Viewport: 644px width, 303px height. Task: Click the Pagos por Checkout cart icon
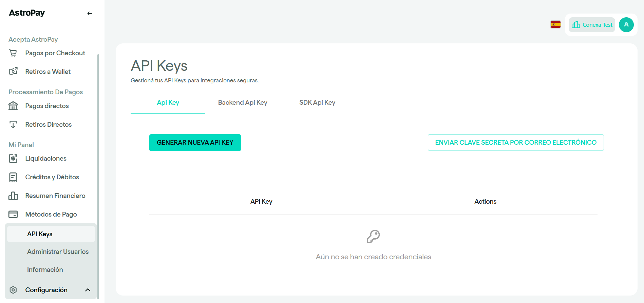(x=13, y=53)
